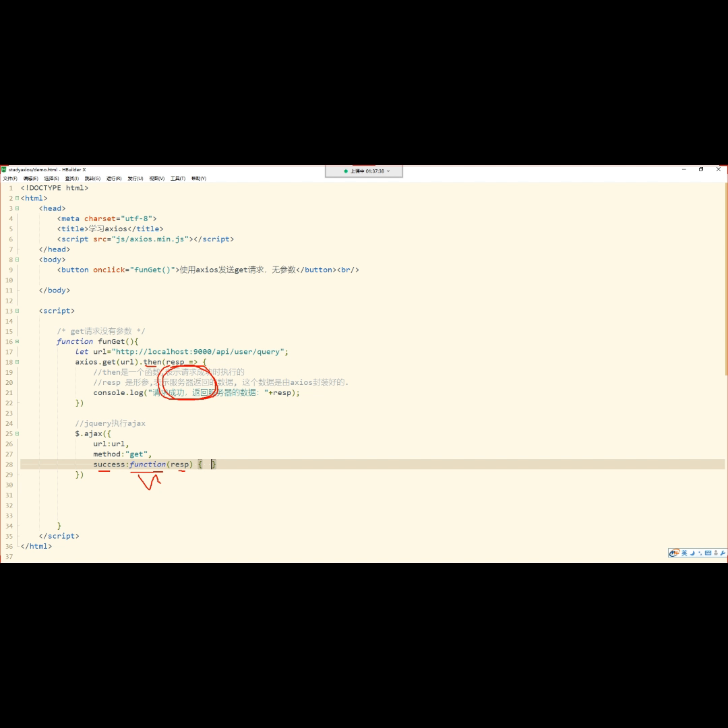Collapse the $.ajax block fold on line 25
Screen dimensions: 728x728
17,433
